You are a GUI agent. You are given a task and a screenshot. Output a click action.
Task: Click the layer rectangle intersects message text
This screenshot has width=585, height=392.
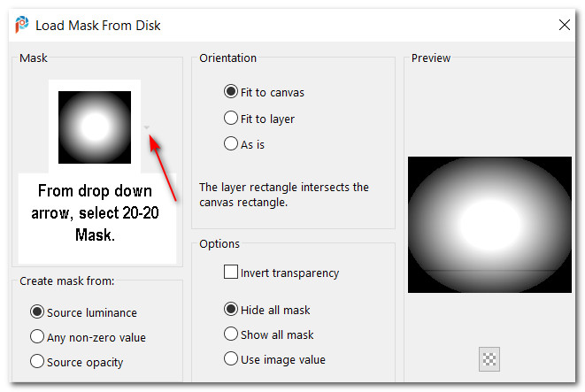(x=284, y=195)
